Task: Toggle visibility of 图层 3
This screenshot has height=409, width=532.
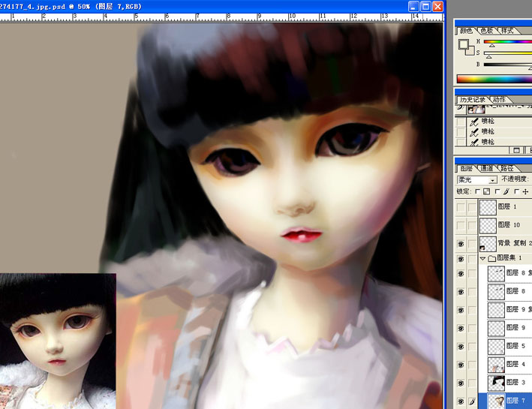Action: pyautogui.click(x=461, y=382)
